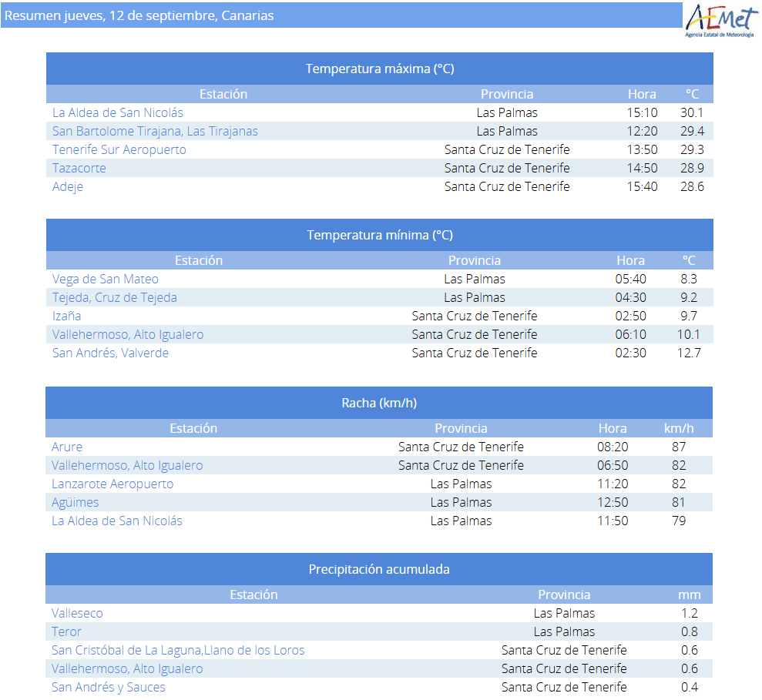Select 'Las Palmas' province in Valleseco row
762x700 pixels.
tap(564, 613)
